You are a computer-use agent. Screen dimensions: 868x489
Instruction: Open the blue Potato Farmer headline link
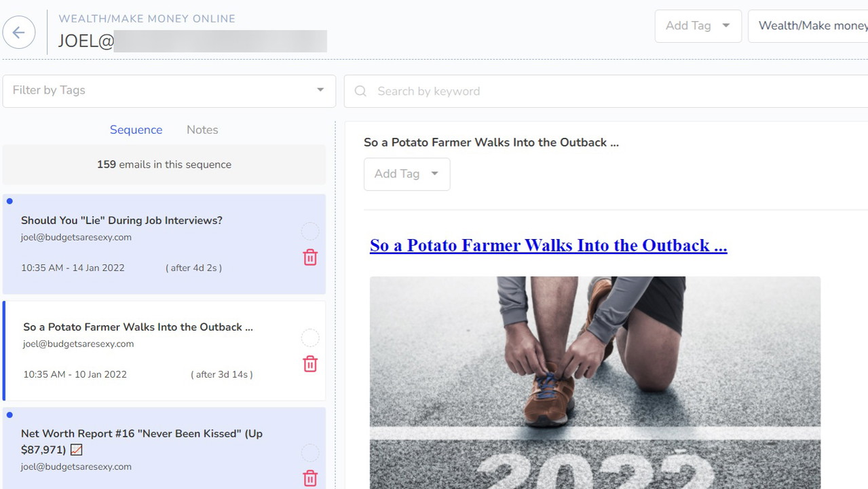[548, 245]
